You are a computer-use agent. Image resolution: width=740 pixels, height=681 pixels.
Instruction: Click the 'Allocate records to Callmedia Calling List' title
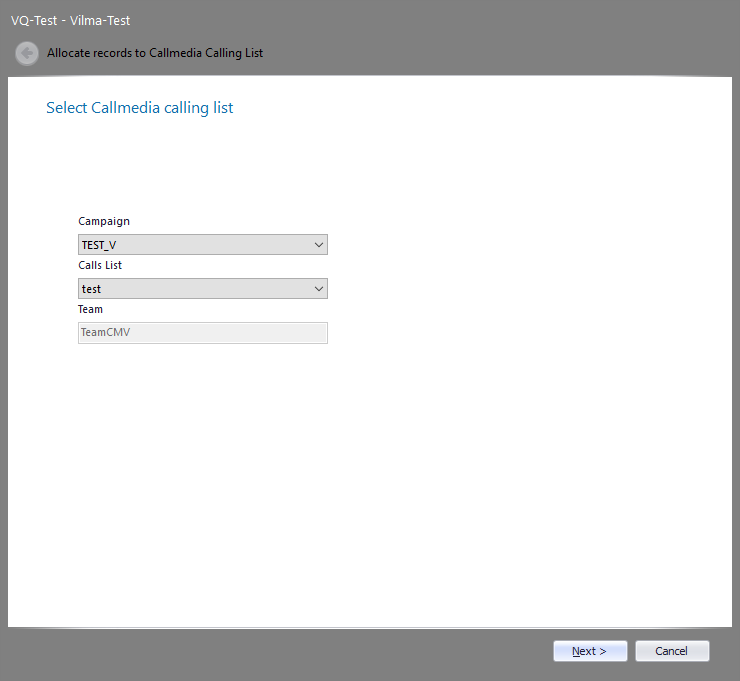pos(155,53)
